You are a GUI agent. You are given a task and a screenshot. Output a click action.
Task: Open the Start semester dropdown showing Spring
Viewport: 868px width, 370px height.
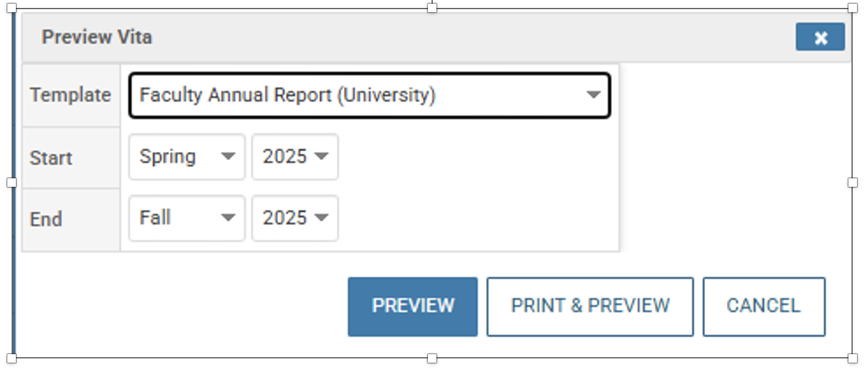click(186, 157)
